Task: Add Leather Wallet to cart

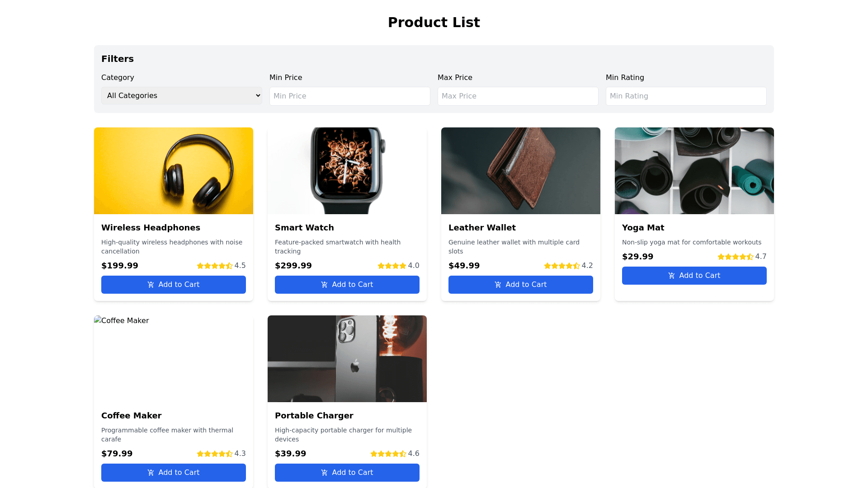Action: (x=521, y=285)
